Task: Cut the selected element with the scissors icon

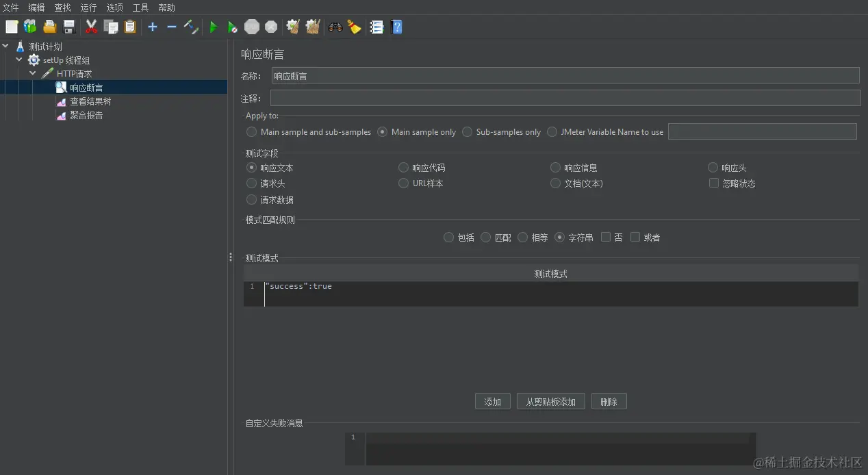Action: [x=91, y=27]
